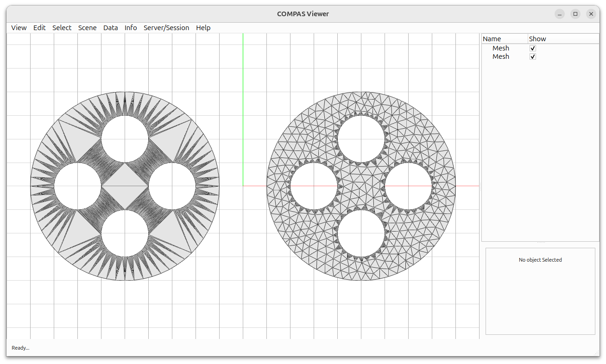Screen dimensions: 606x364
Task: Select the second Mesh in the scene tree
Action: click(x=501, y=56)
